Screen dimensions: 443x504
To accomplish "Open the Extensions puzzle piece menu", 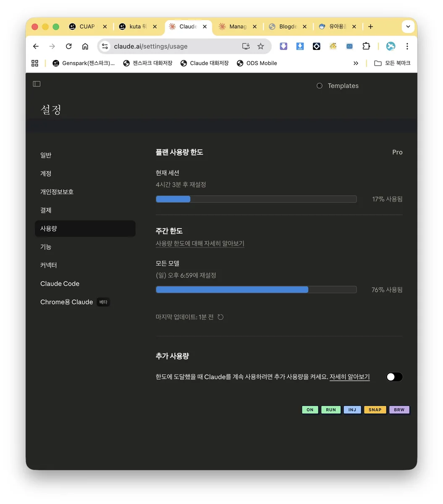I will [x=366, y=46].
